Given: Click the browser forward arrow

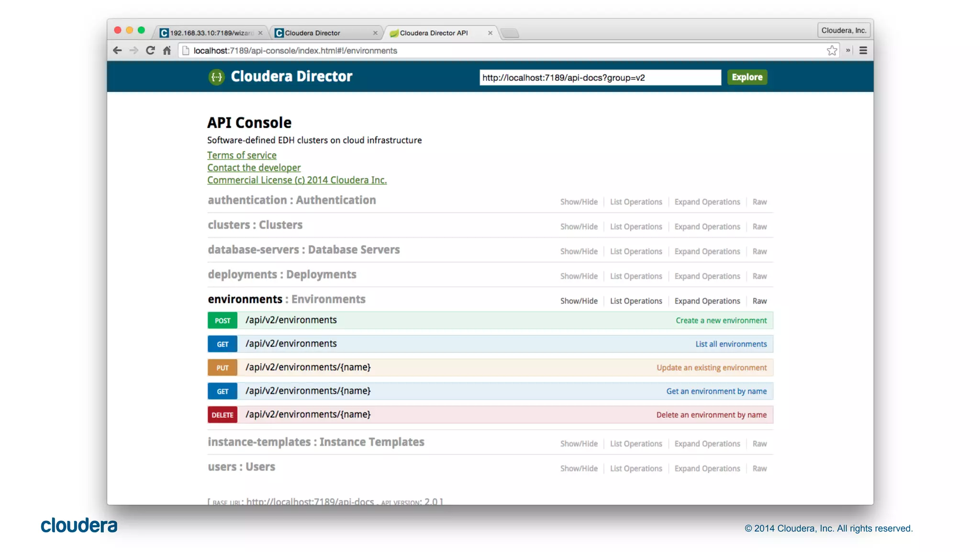Looking at the screenshot, I should (134, 50).
